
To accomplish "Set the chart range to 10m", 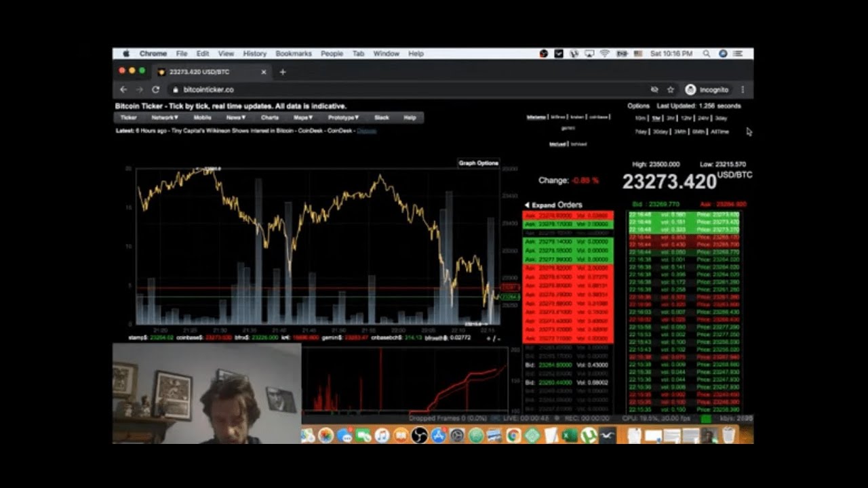I will 640,118.
